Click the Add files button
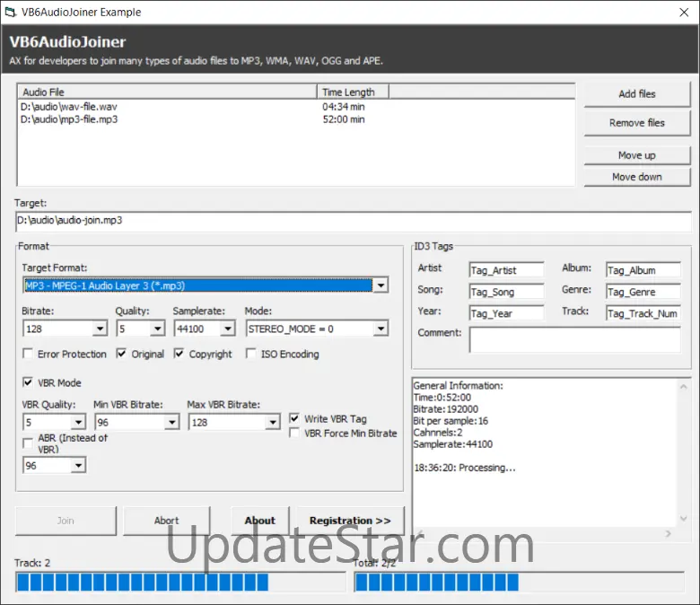700x605 pixels. click(636, 93)
